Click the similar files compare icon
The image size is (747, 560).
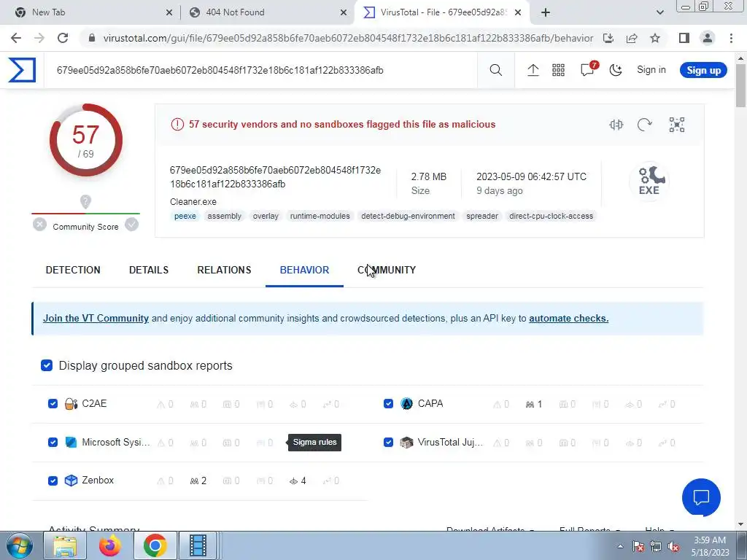click(x=616, y=125)
